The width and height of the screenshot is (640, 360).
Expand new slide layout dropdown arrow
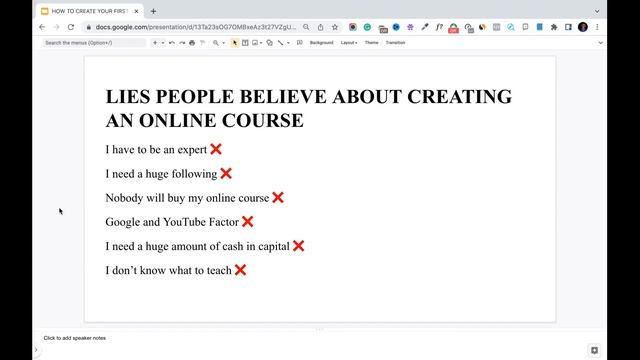click(x=162, y=42)
